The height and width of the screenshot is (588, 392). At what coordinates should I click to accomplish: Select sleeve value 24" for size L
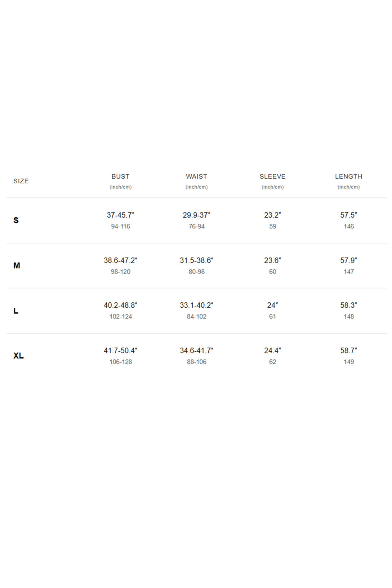click(x=272, y=305)
